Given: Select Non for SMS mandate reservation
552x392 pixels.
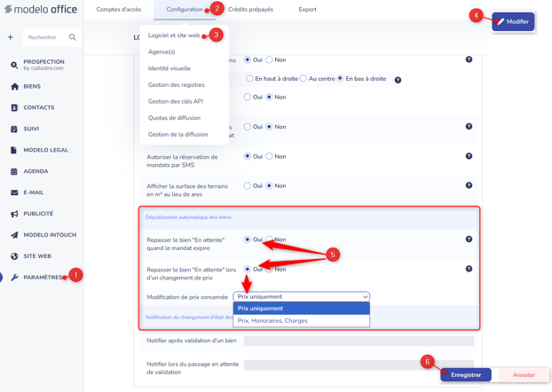Looking at the screenshot, I should click(x=269, y=156).
